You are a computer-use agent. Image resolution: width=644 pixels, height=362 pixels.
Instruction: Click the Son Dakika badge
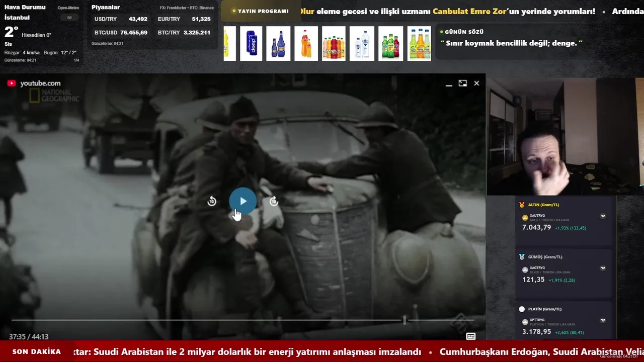tap(37, 352)
